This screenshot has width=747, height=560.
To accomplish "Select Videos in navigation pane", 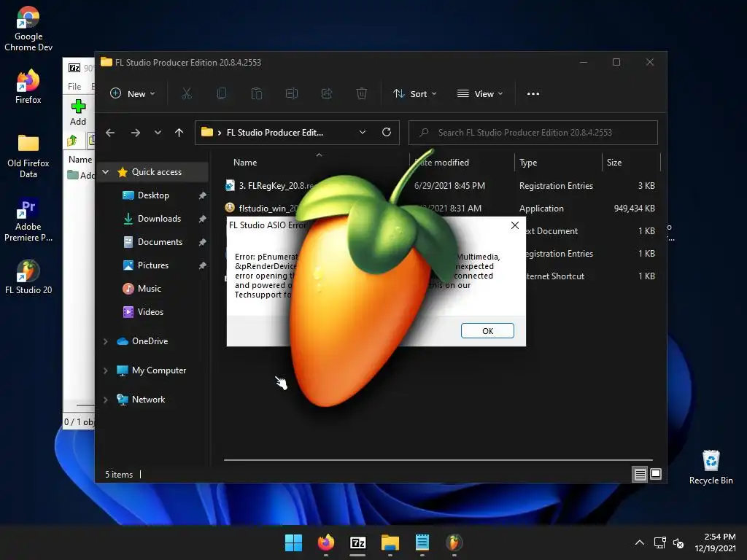I will click(x=150, y=312).
